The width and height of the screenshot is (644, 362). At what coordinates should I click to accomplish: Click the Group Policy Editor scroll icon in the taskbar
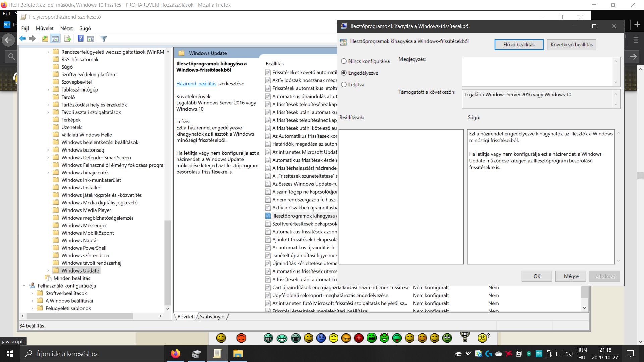(217, 354)
